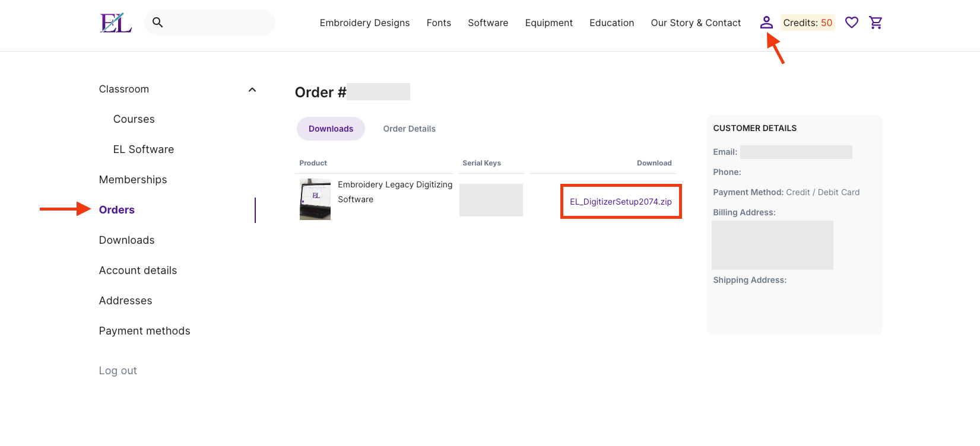Click the Phone label
The width and height of the screenshot is (980, 446).
[x=727, y=172]
